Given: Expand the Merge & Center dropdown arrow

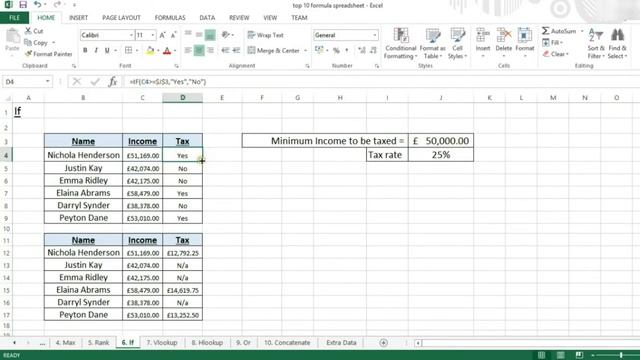Looking at the screenshot, I should point(305,50).
